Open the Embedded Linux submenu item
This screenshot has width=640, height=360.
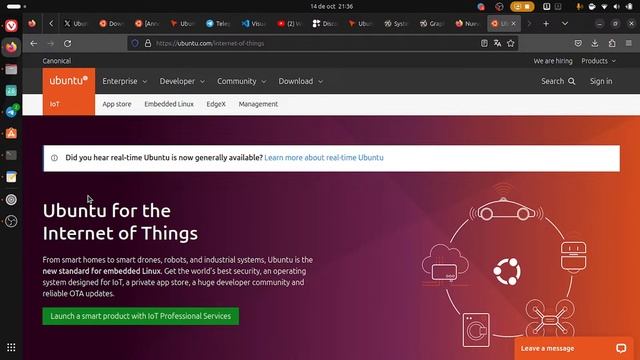pos(169,104)
